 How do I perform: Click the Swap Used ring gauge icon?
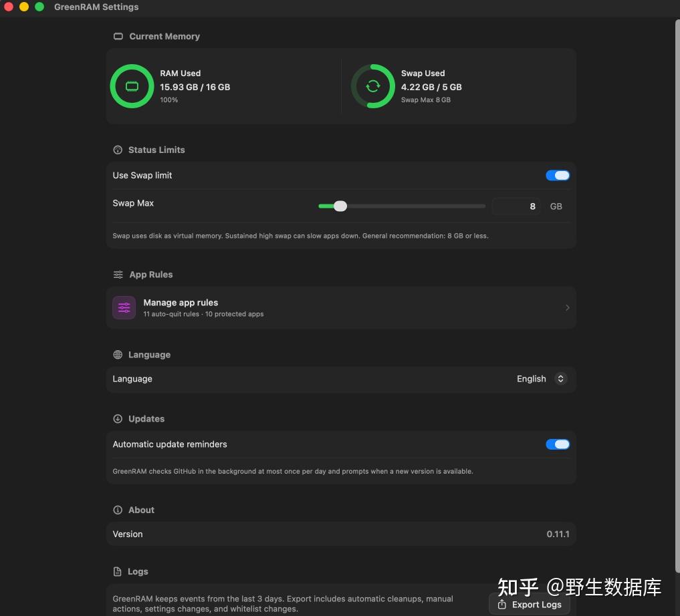point(372,86)
